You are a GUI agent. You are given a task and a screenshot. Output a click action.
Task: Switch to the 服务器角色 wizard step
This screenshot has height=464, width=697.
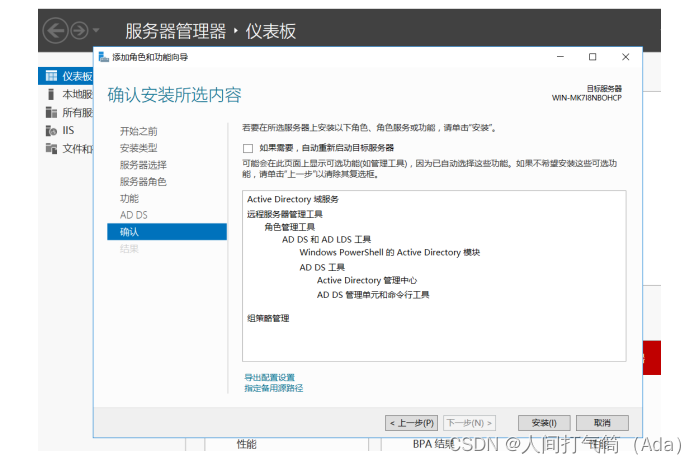(143, 182)
